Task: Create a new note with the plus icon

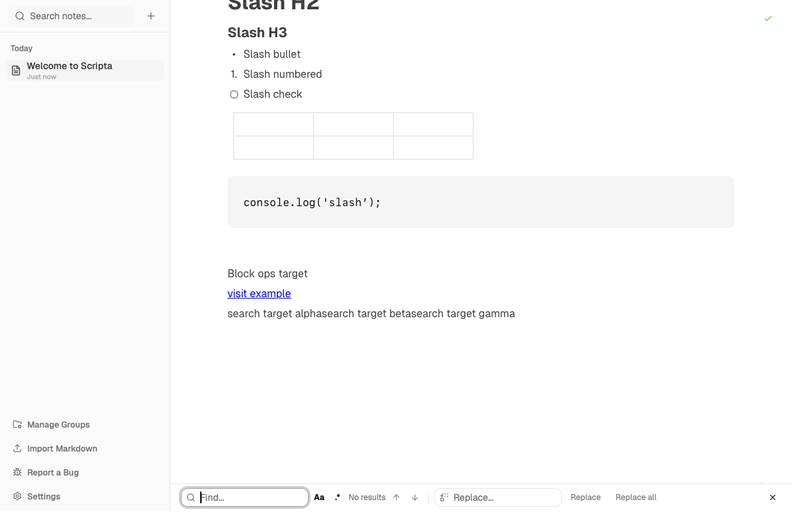Action: [151, 15]
